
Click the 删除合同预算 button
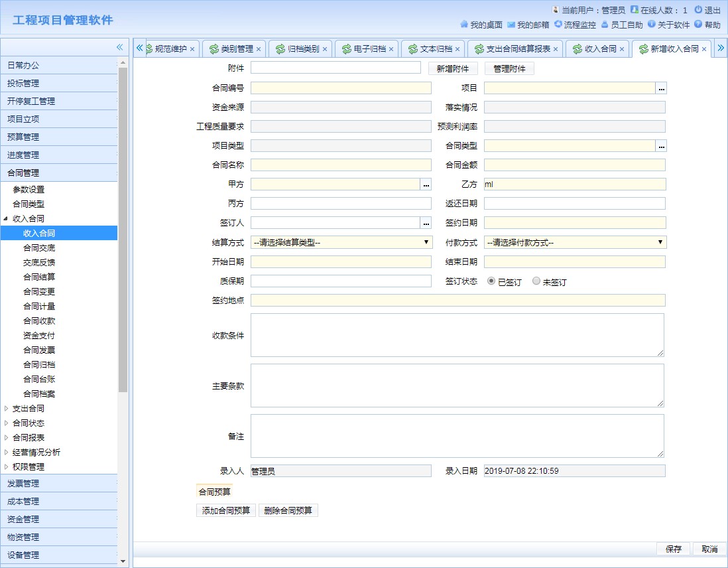pos(288,510)
